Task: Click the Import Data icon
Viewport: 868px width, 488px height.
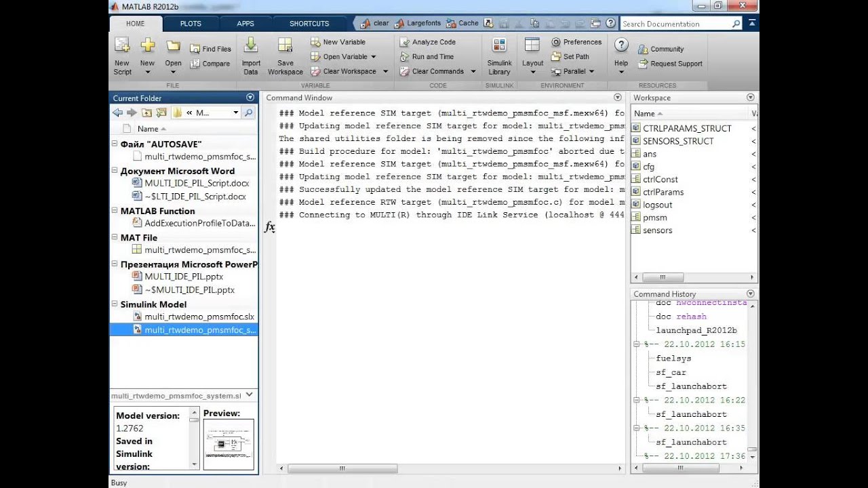Action: tap(251, 46)
